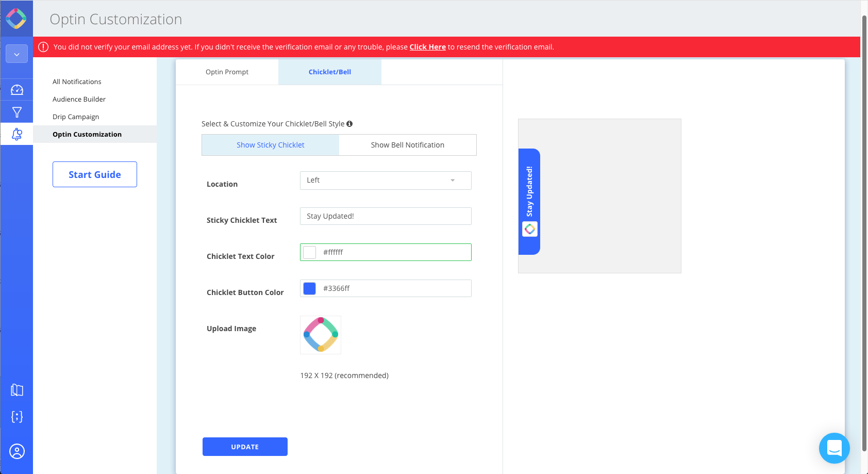Click Here link to resend verification email
868x474 pixels.
click(427, 47)
